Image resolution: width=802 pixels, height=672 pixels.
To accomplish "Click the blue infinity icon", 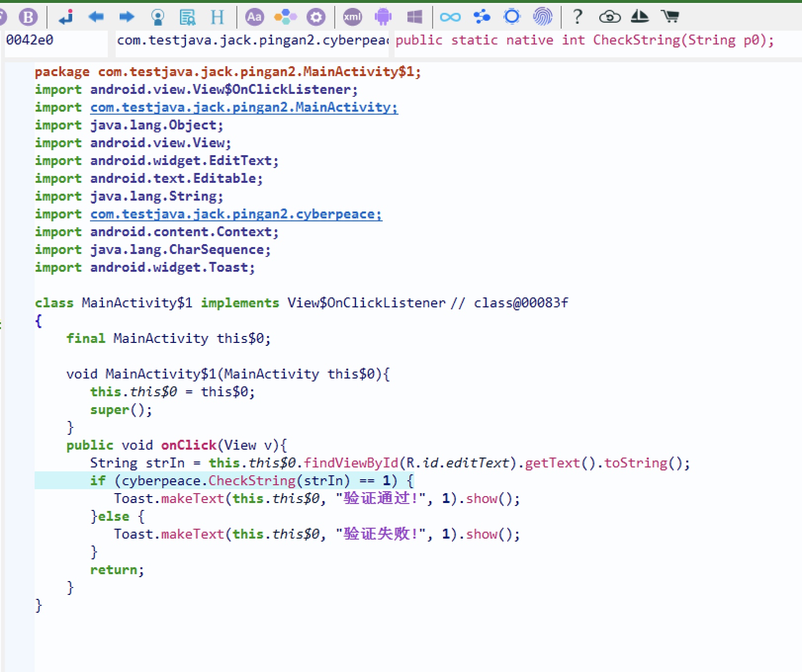I will 450,17.
